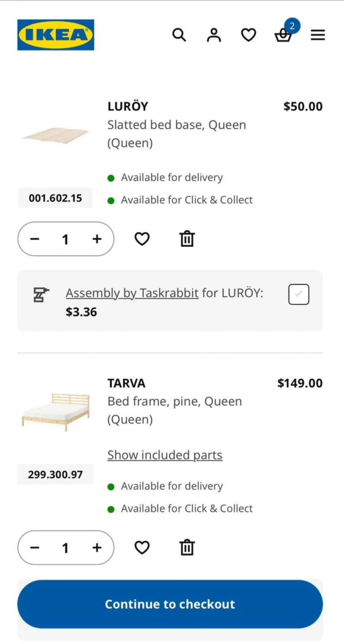Decrease TARVA quantity with minus
The width and height of the screenshot is (344, 644).
(x=35, y=547)
